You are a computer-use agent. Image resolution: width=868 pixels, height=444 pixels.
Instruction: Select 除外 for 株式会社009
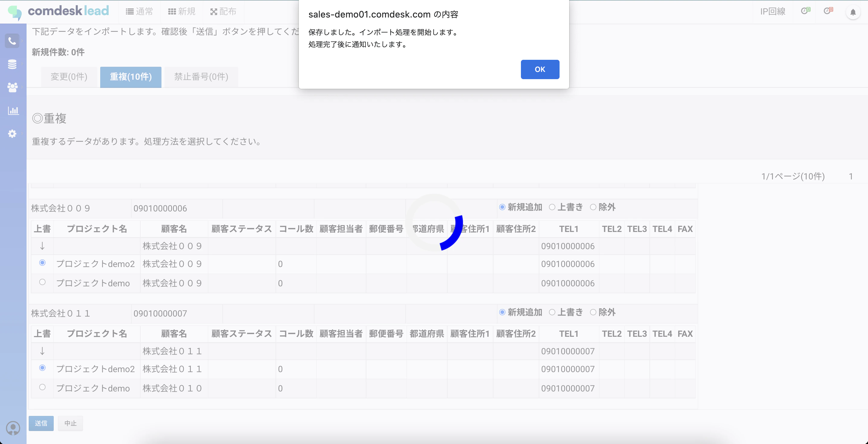click(x=593, y=207)
